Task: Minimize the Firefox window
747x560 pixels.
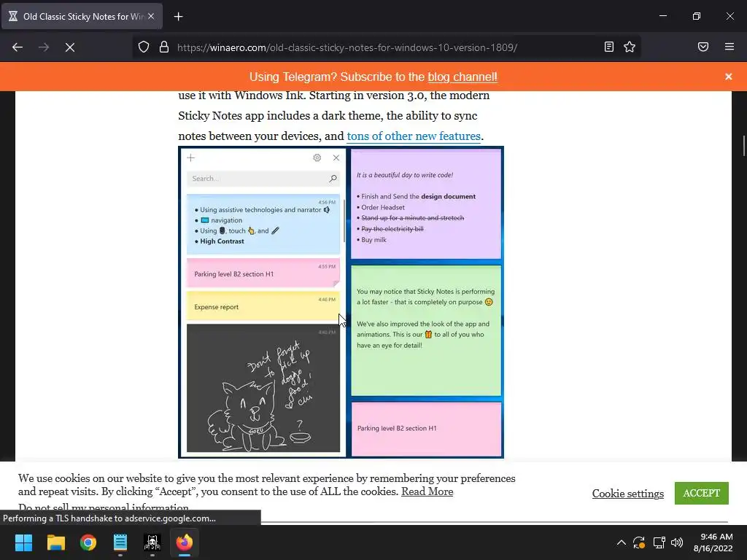Action: coord(662,16)
